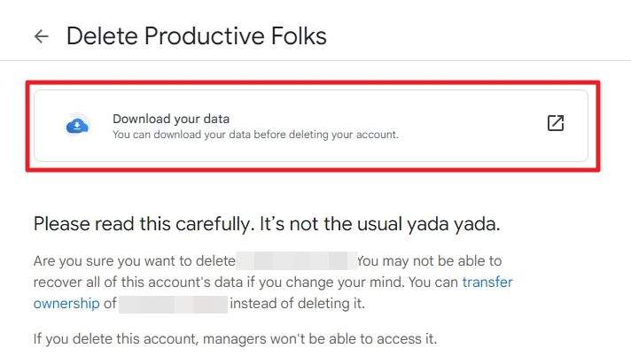
Task: Follow the "transfer" link text
Action: (x=487, y=282)
